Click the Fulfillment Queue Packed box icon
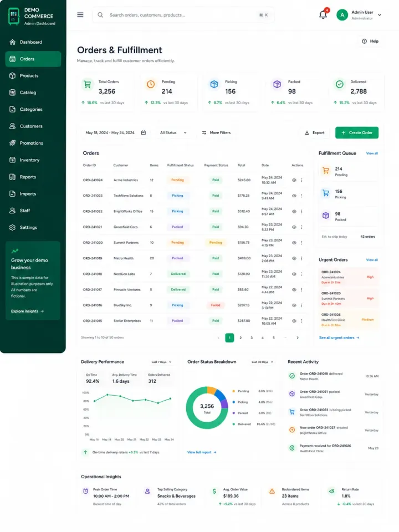Viewport: 399px width, 532px height. pos(326,216)
